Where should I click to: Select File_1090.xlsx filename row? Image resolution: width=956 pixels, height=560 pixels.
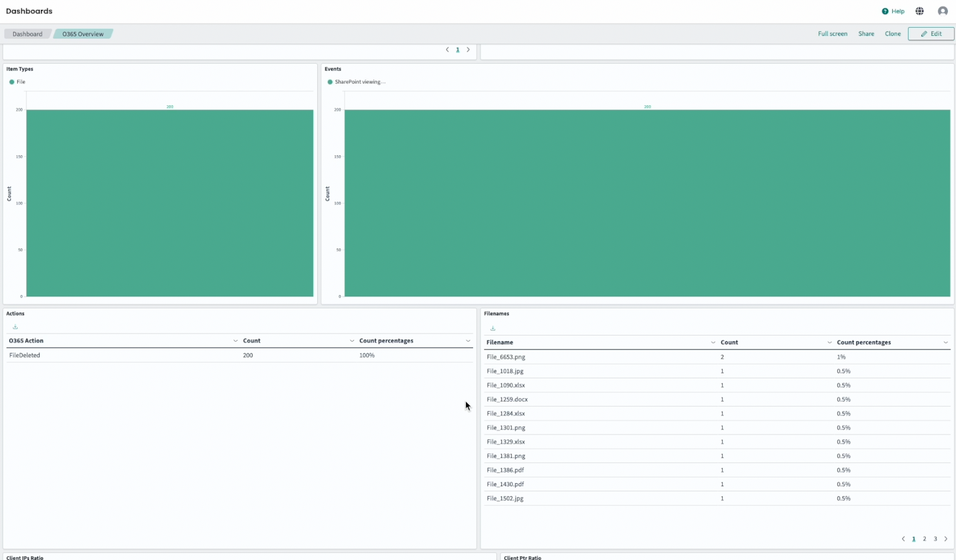(x=717, y=385)
